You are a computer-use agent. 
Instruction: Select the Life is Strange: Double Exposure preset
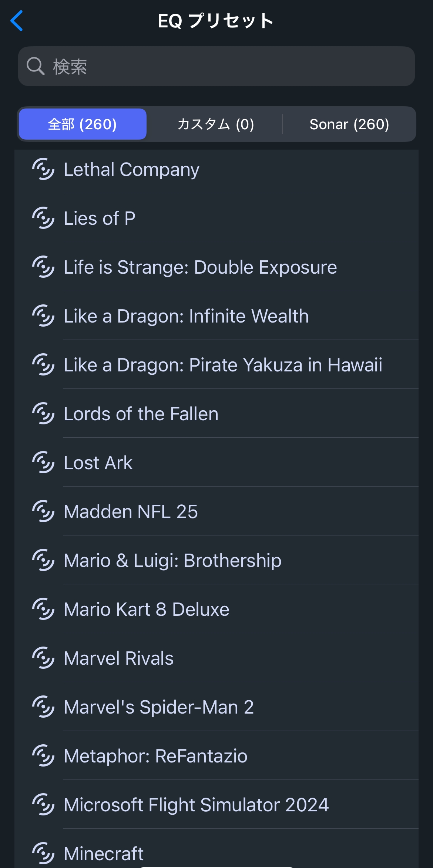(200, 267)
